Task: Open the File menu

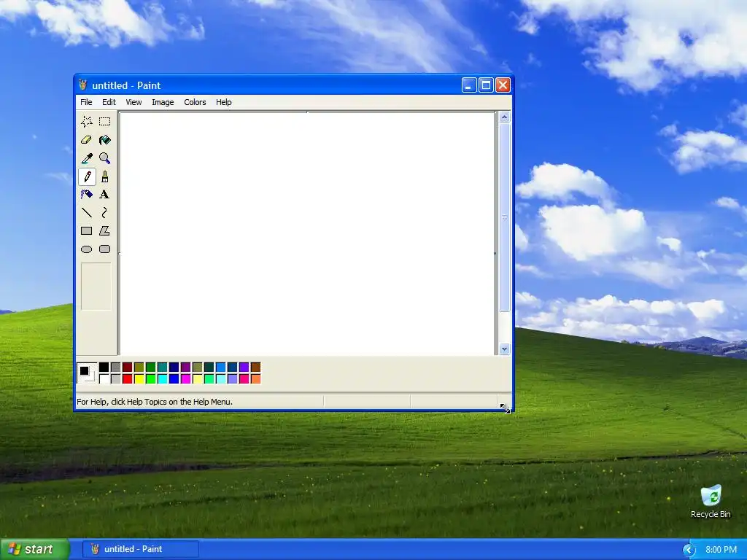Action: (86, 102)
